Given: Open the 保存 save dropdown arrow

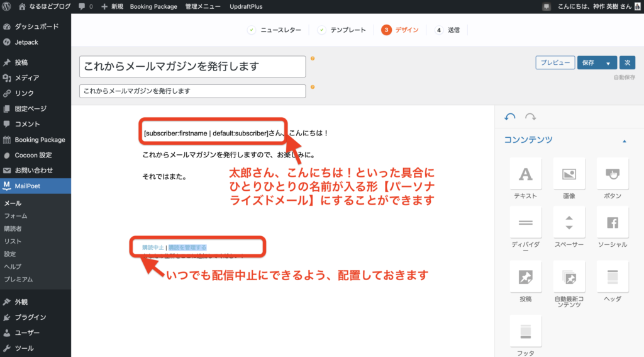Looking at the screenshot, I should click(x=608, y=63).
